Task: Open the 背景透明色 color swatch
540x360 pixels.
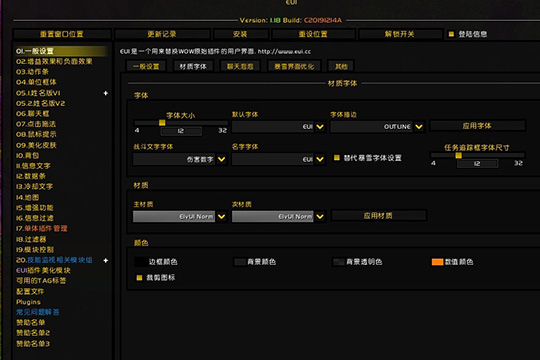Action: [x=339, y=262]
